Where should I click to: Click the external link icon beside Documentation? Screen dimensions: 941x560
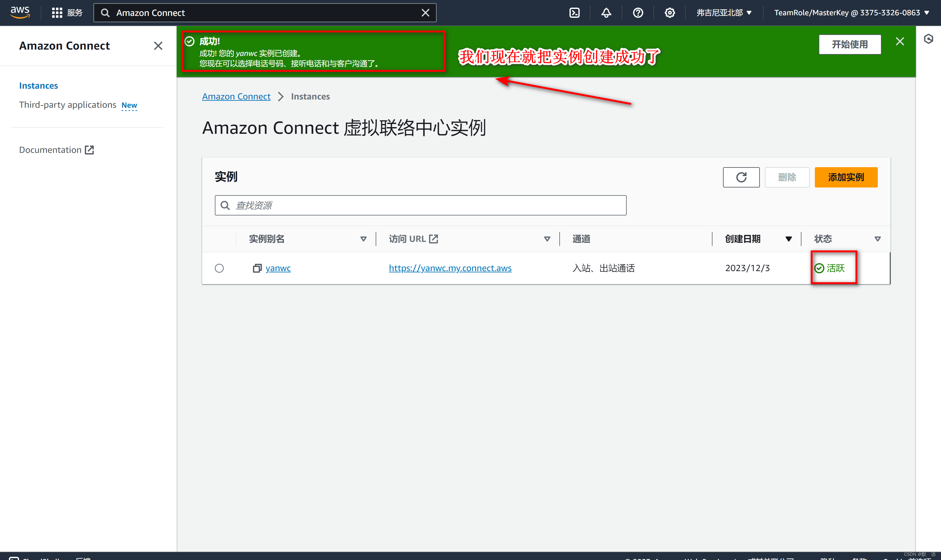[89, 150]
